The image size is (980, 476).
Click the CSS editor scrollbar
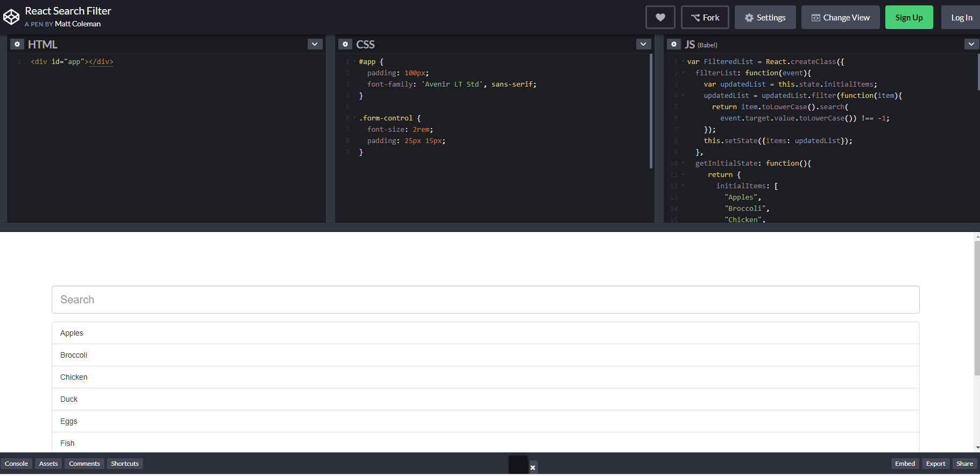point(651,111)
